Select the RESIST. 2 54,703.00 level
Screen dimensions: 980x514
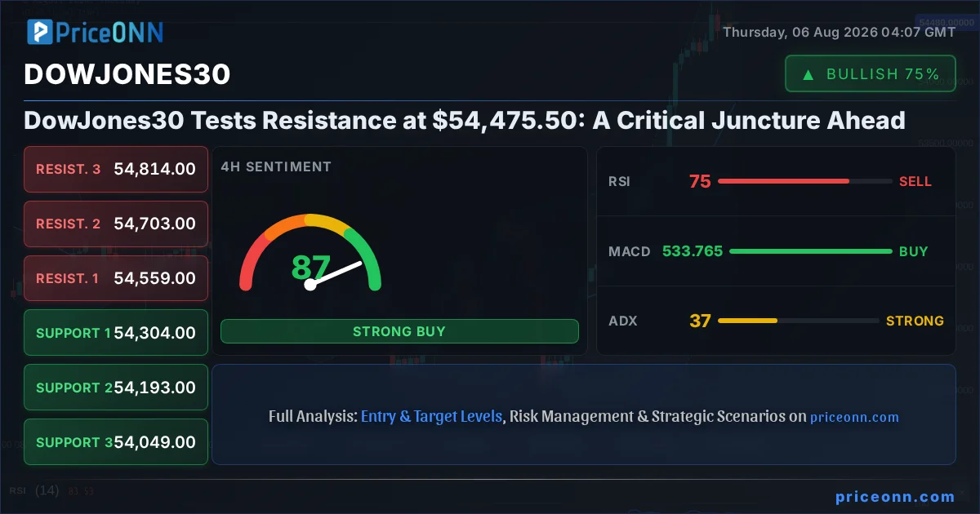[116, 224]
